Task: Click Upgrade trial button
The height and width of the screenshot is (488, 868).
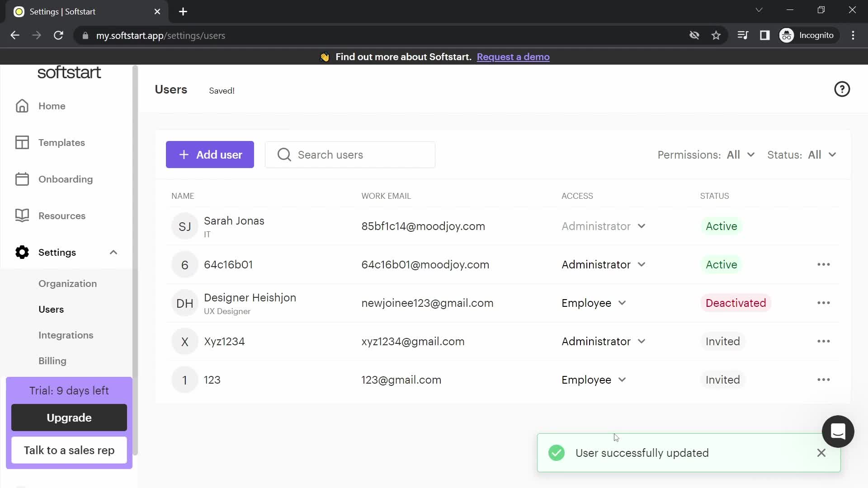Action: (x=69, y=417)
